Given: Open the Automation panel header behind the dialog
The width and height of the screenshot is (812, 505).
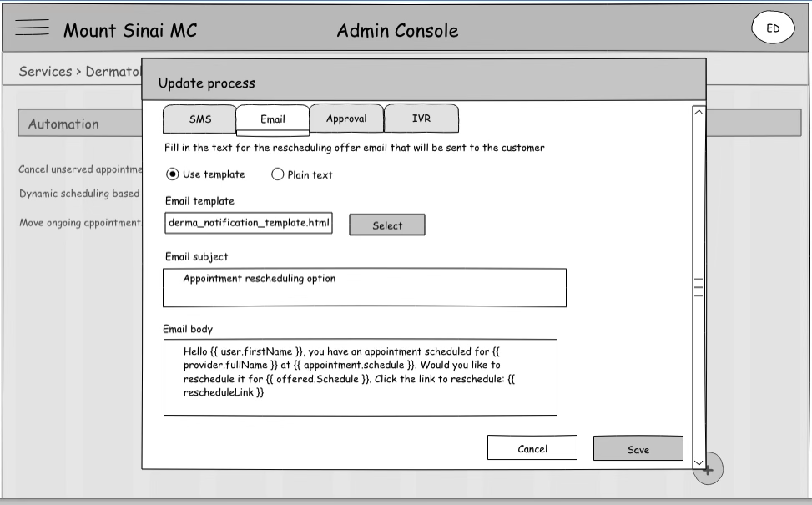Looking at the screenshot, I should [80, 124].
